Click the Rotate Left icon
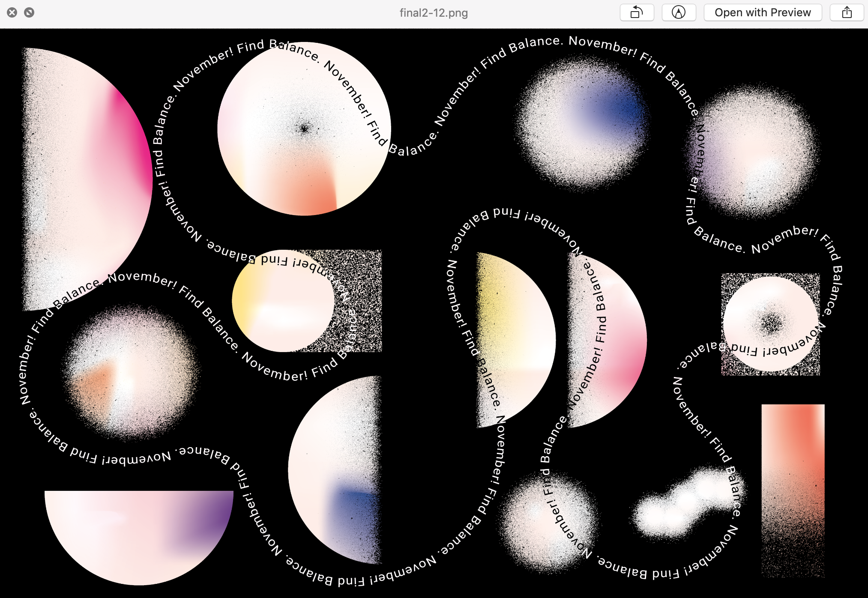The height and width of the screenshot is (598, 868). (637, 12)
